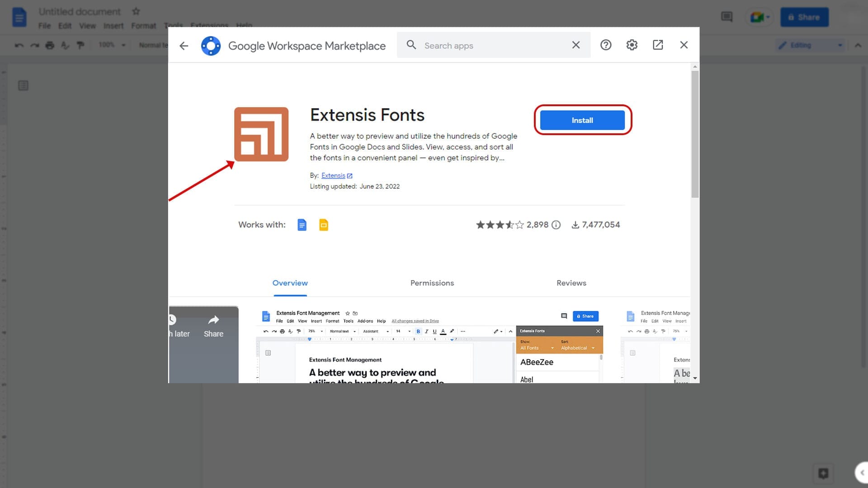
Task: Click the ratings info icon
Action: coord(556,225)
